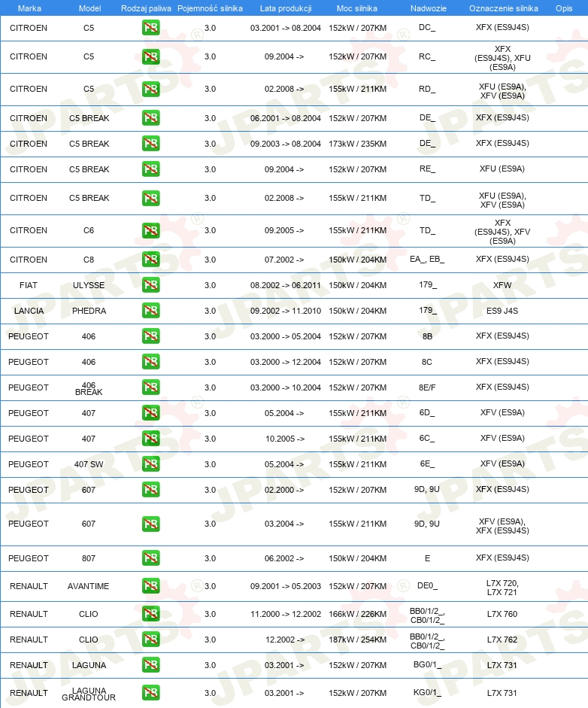Click fuel icon in Peugeot 406 BREAK row
Screen dimensions: 588x708
(150, 387)
